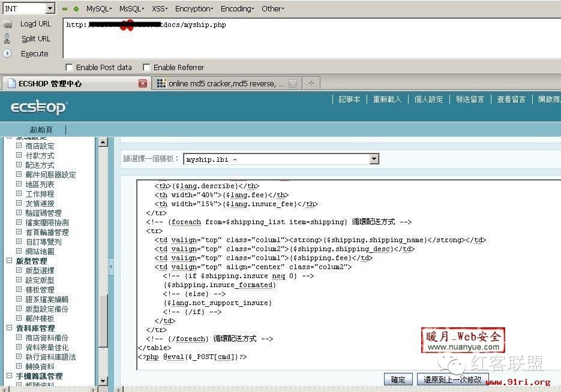Collapse the 資料庫管理 tree section

pyautogui.click(x=10, y=327)
